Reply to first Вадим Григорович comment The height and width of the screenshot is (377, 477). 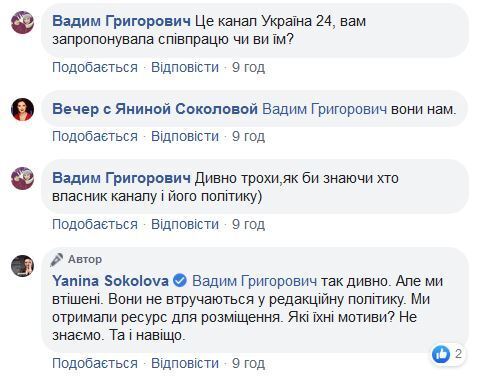pyautogui.click(x=185, y=67)
